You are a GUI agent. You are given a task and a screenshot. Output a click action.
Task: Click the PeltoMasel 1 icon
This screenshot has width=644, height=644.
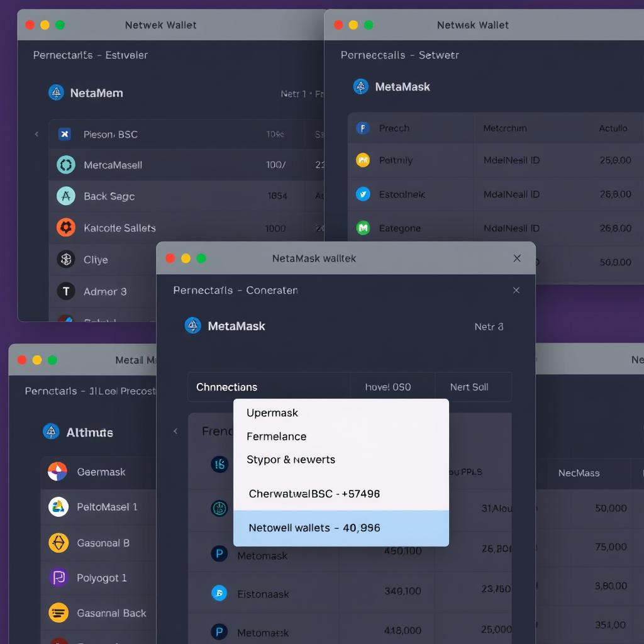(58, 506)
